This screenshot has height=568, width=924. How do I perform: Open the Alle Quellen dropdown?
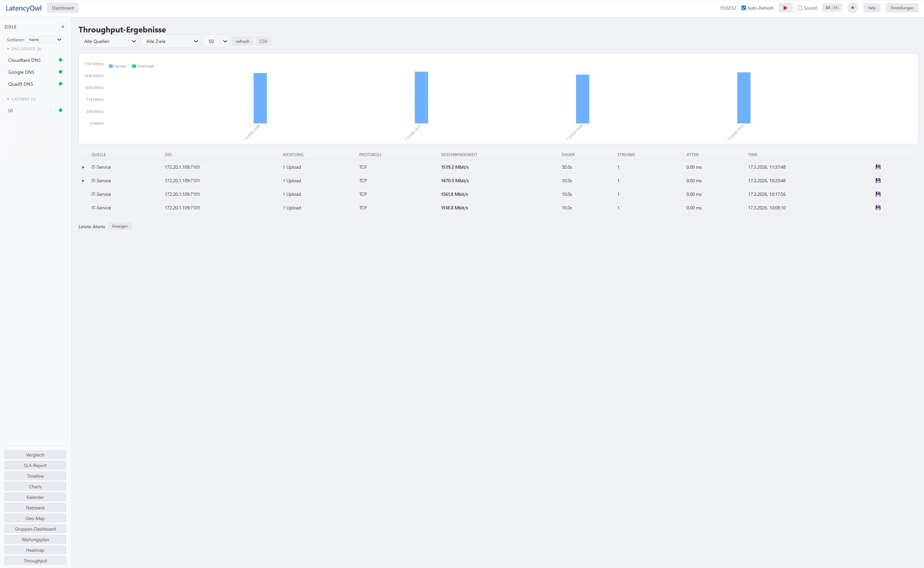click(x=108, y=41)
